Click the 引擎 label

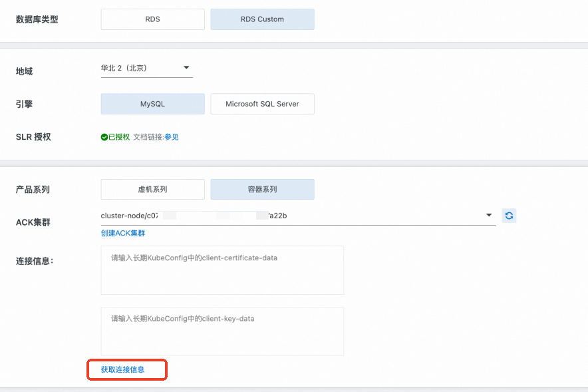[x=24, y=104]
